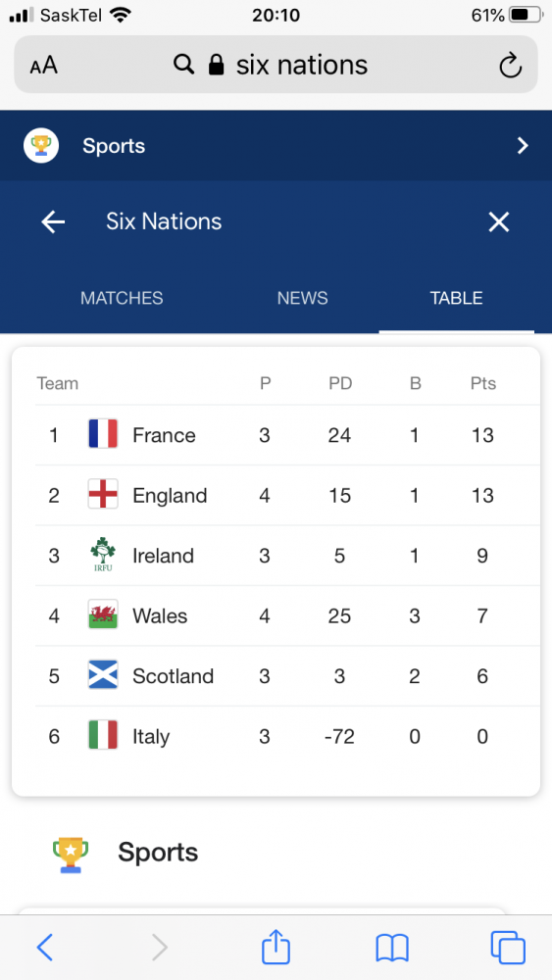Close the Six Nations panel with X

pos(499,221)
